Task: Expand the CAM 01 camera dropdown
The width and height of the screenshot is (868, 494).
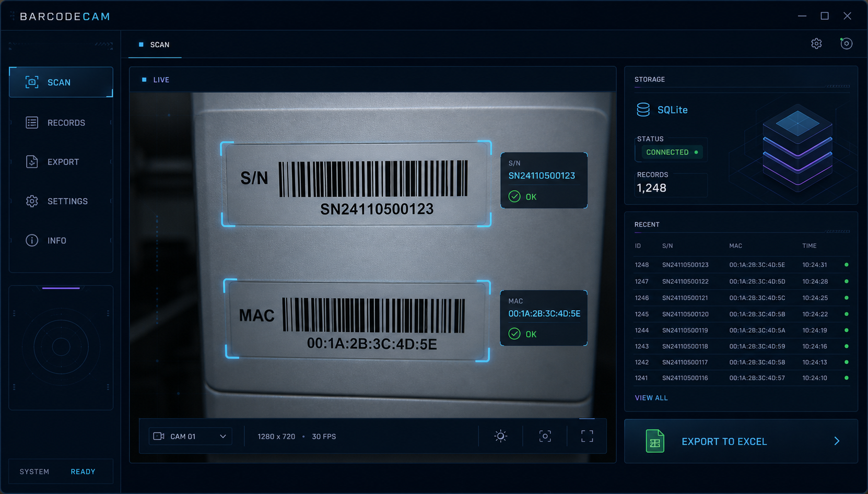Action: pyautogui.click(x=191, y=436)
